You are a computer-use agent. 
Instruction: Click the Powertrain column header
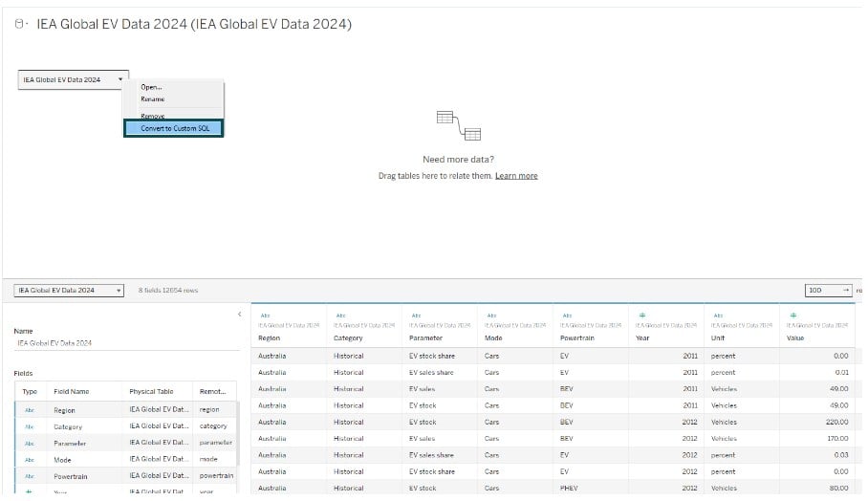(576, 338)
